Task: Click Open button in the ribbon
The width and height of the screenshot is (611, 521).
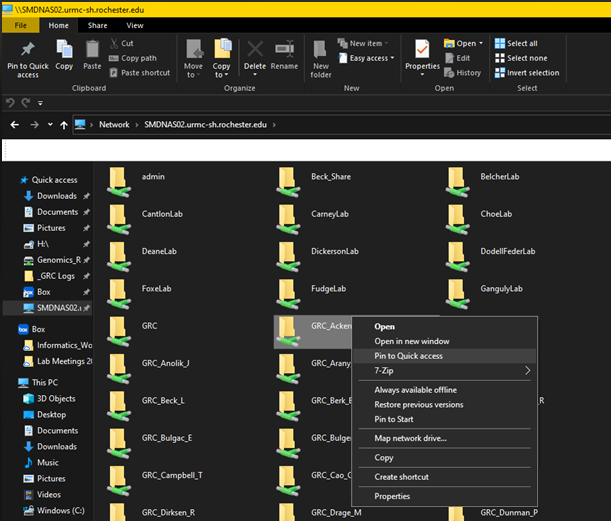Action: point(460,43)
